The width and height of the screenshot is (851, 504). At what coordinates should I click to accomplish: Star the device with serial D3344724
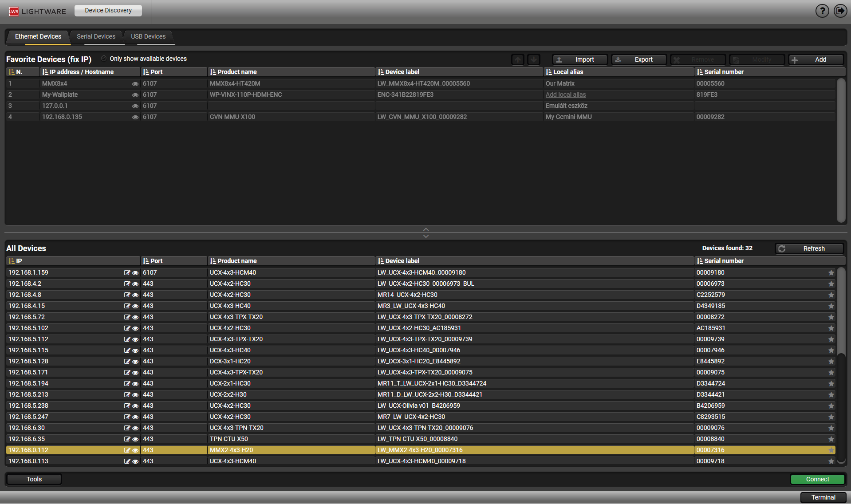831,384
